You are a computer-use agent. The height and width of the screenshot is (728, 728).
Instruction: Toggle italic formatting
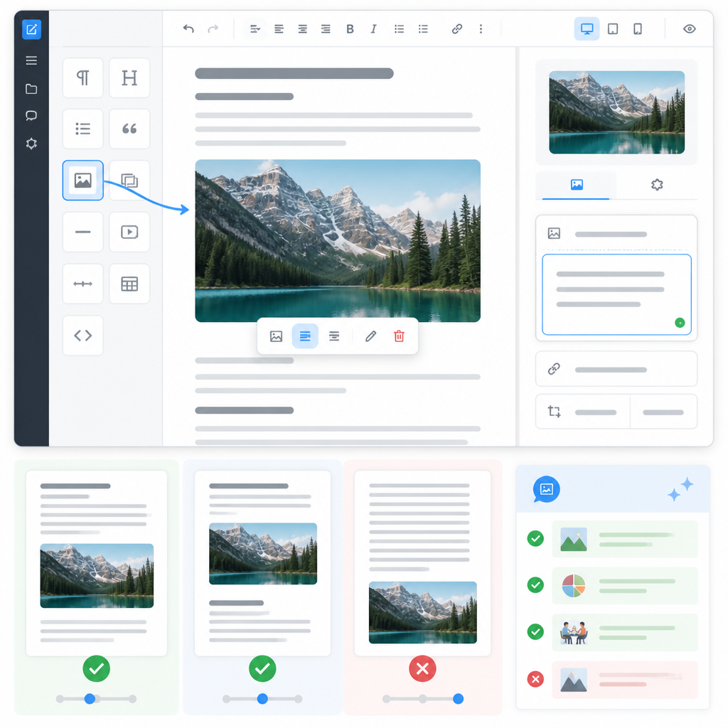click(373, 28)
